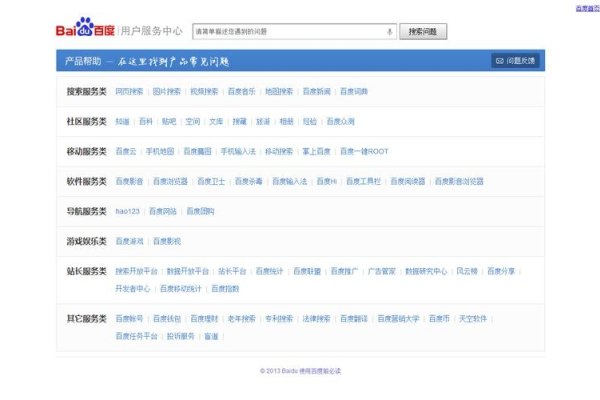Click the microphone icon in search box

pos(390,32)
